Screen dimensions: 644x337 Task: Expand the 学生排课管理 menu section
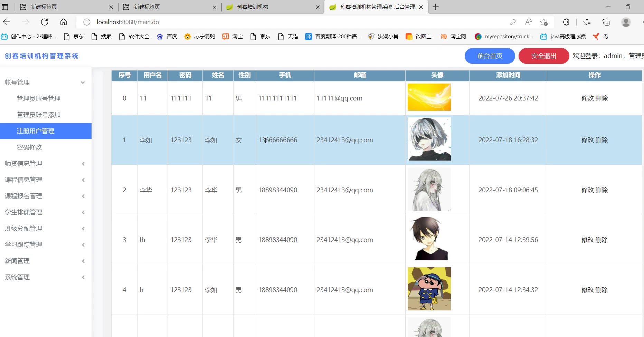(x=46, y=212)
